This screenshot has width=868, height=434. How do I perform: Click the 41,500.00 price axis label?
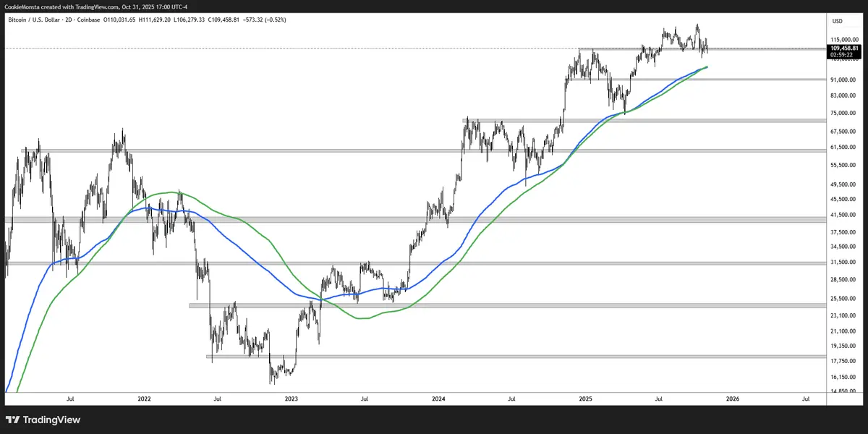[x=844, y=216]
